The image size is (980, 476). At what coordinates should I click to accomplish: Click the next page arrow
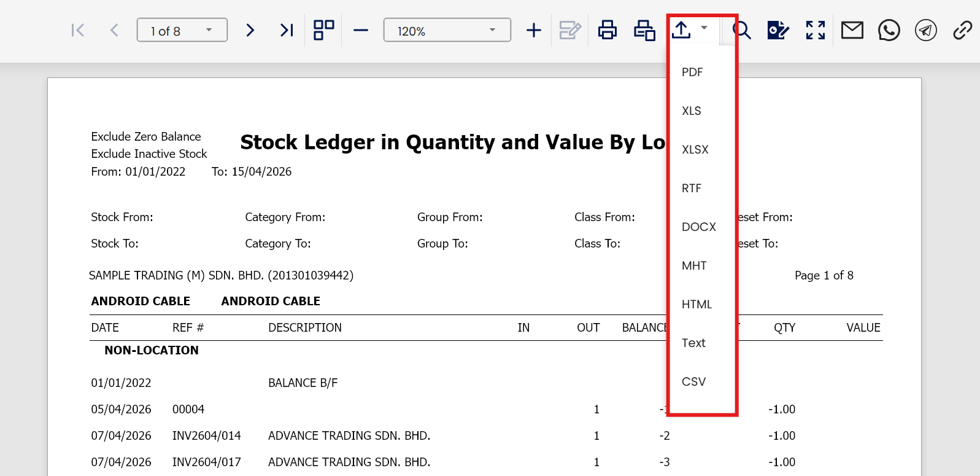[x=250, y=30]
